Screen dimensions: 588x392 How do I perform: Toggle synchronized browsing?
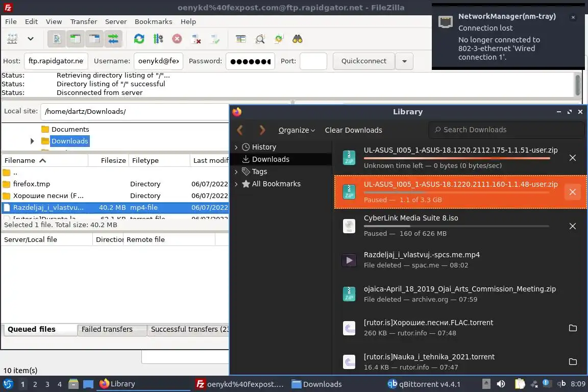pos(279,39)
